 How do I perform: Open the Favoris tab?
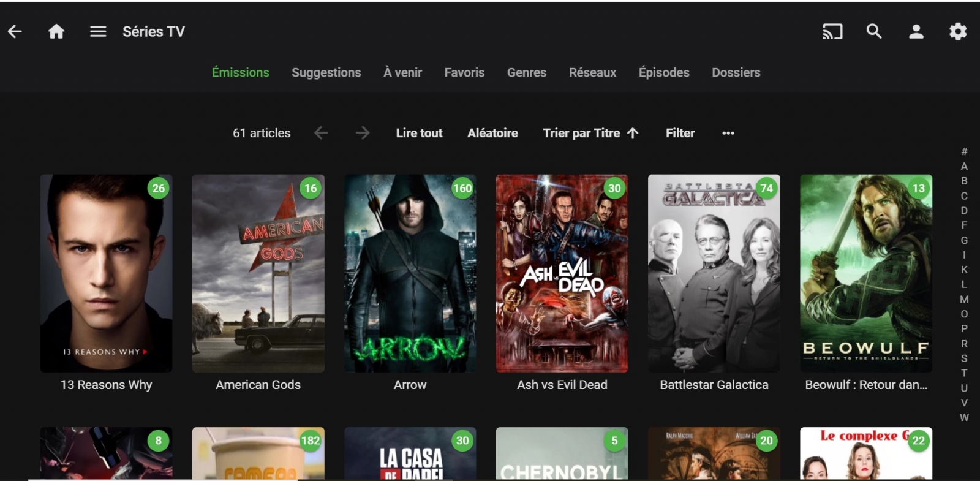point(464,72)
